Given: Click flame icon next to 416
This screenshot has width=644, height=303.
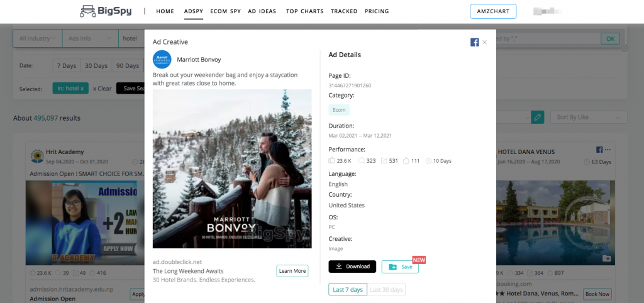Looking at the screenshot, I should point(92,273).
